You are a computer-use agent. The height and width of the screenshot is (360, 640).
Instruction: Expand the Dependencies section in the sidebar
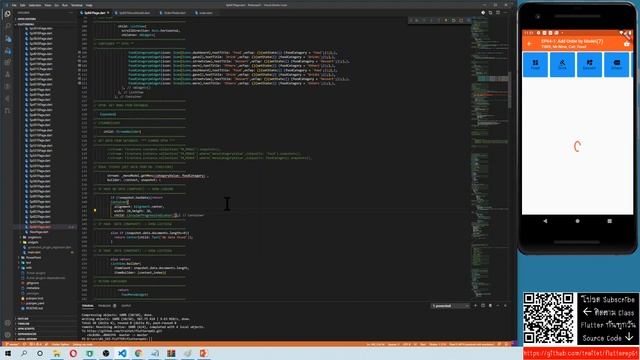45,334
